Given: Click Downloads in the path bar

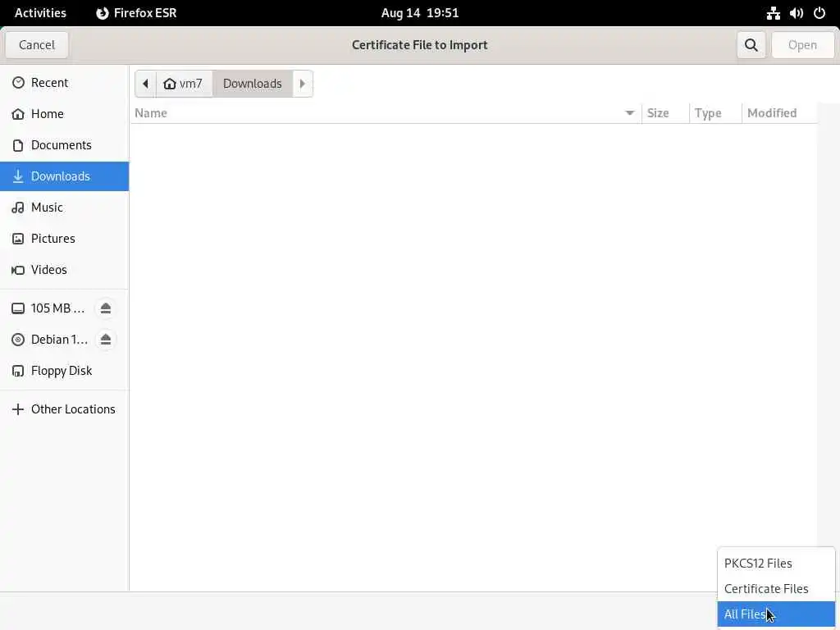Looking at the screenshot, I should click(253, 84).
